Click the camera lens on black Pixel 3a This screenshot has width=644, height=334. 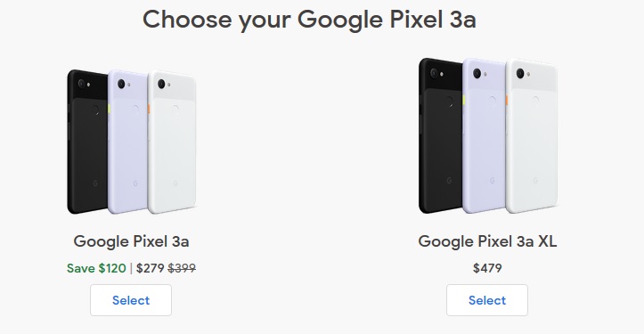tap(81, 84)
